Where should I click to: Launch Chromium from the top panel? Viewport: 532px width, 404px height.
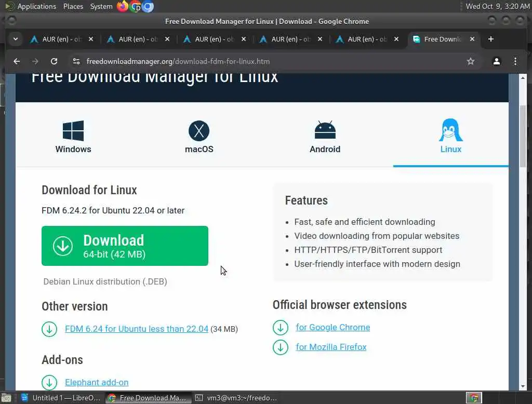pyautogui.click(x=148, y=6)
